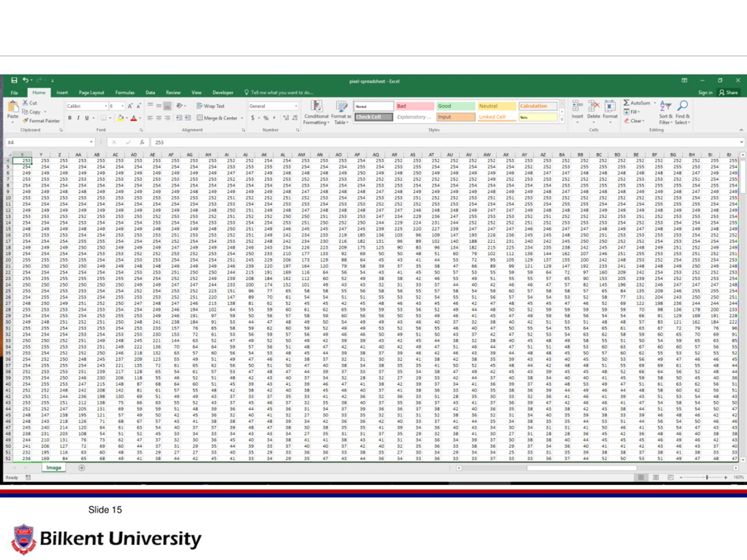This screenshot has width=747, height=560.
Task: Apply the Linked Cell style
Action: [497, 117]
